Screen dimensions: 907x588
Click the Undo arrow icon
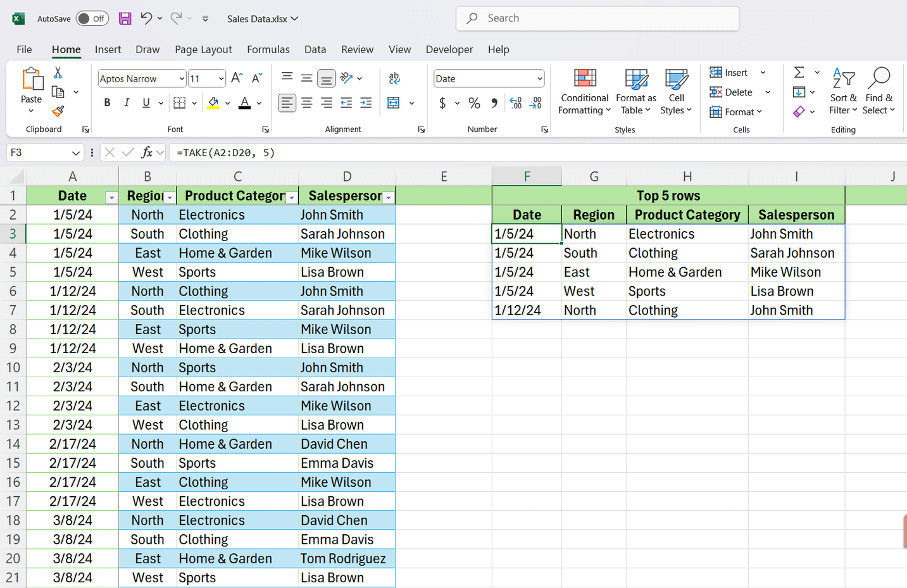click(x=146, y=18)
